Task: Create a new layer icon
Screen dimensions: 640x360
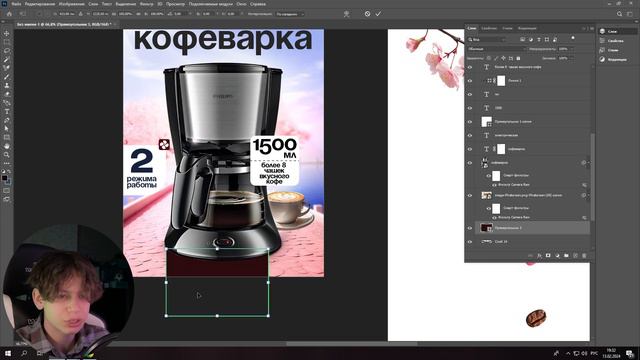Action: [575, 256]
